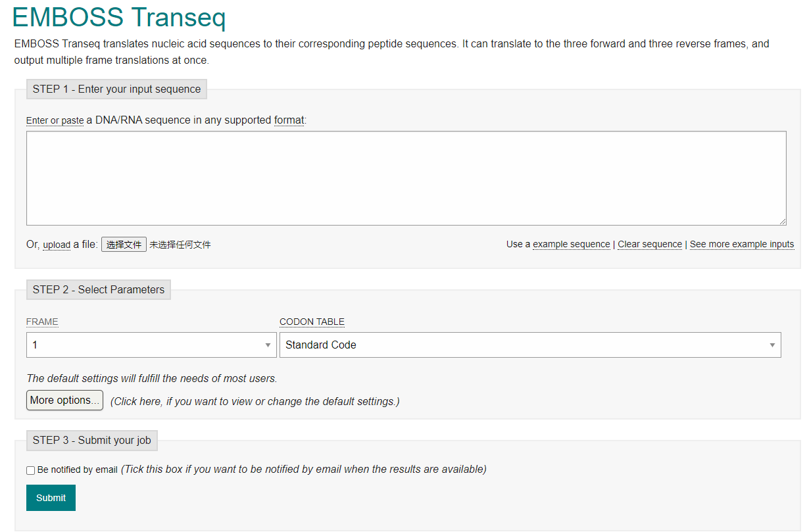Click the choose file upload button
This screenshot has width=807, height=532.
pos(124,245)
